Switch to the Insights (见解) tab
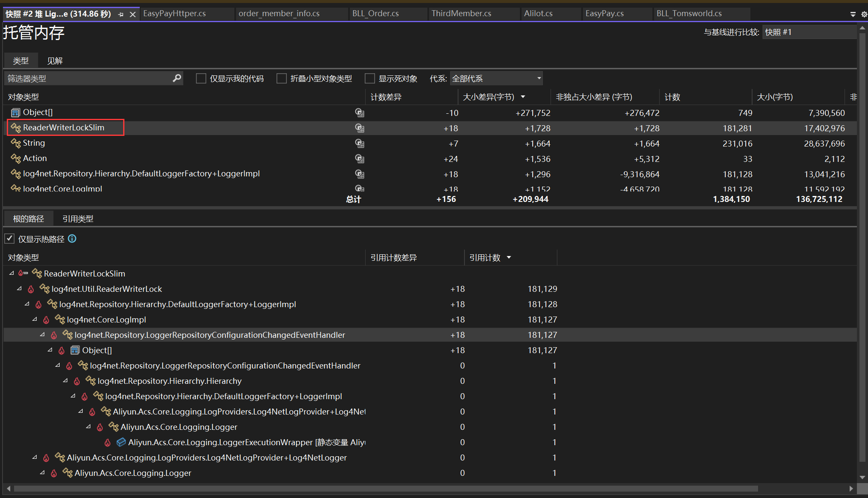This screenshot has height=498, width=868. pos(55,61)
